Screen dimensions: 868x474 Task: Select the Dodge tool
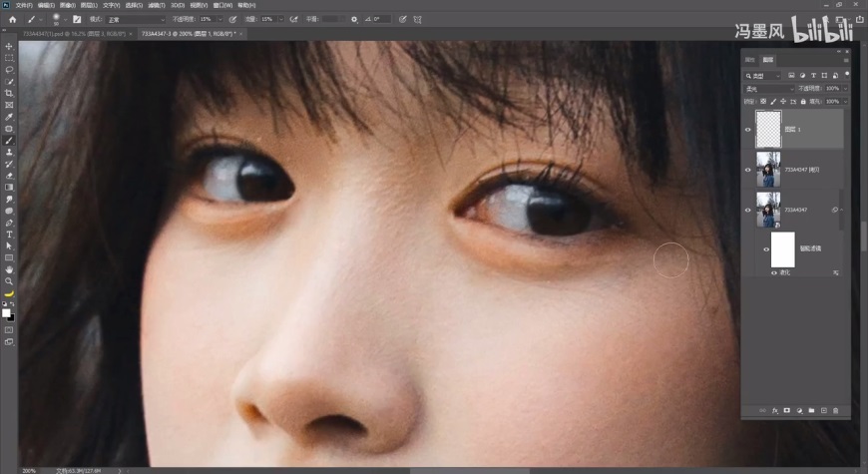(x=9, y=211)
